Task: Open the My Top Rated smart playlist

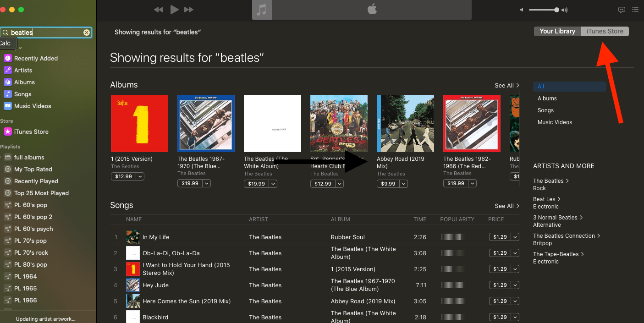Action: coord(33,169)
